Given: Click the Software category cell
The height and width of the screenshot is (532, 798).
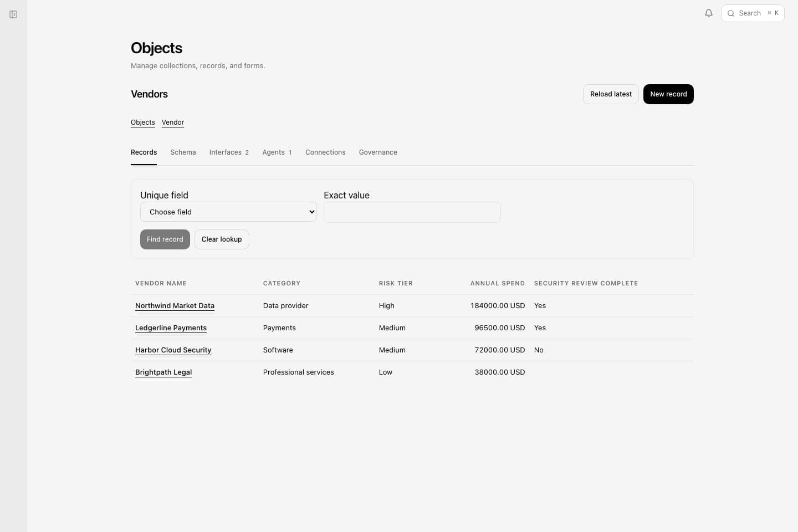Looking at the screenshot, I should [x=278, y=350].
